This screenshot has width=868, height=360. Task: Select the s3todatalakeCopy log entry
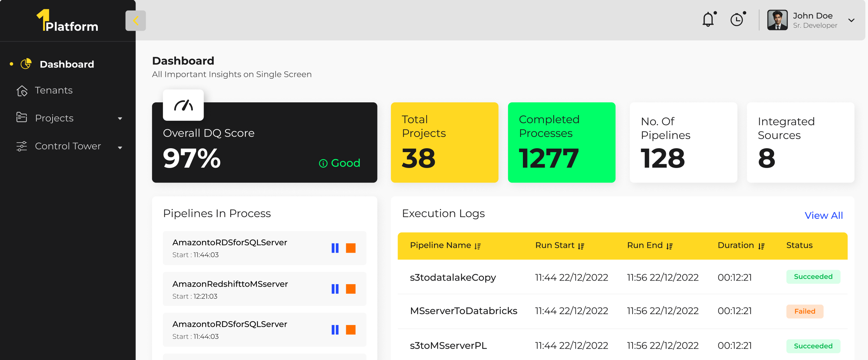[x=622, y=277]
